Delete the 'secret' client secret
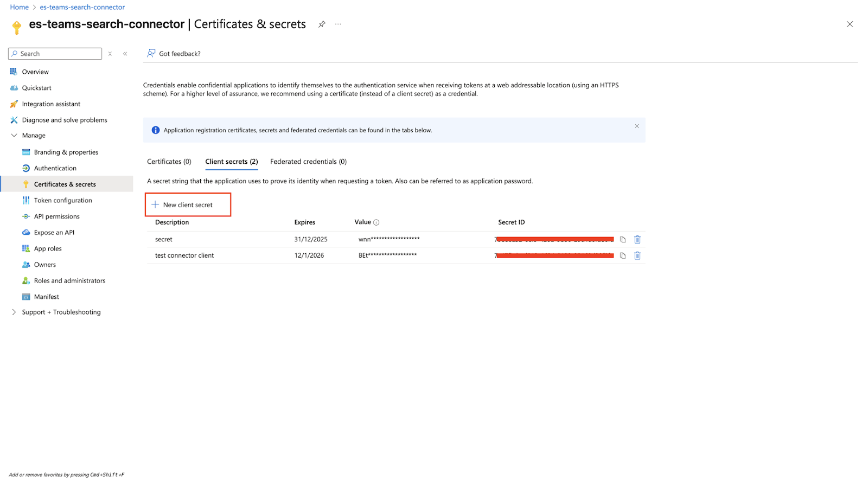 click(637, 240)
